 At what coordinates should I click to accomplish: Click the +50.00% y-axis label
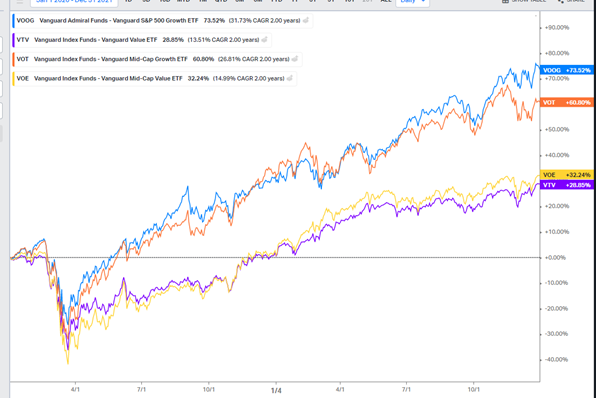pos(557,129)
